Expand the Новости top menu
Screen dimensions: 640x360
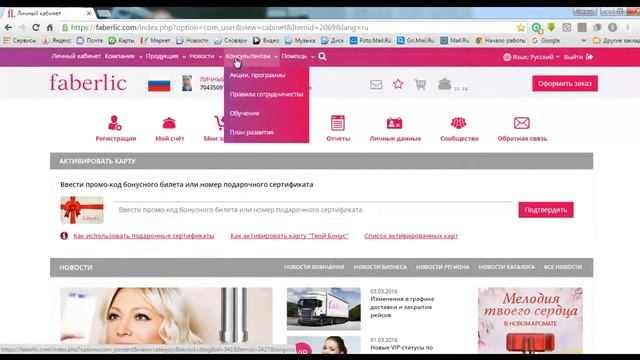pyautogui.click(x=205, y=56)
